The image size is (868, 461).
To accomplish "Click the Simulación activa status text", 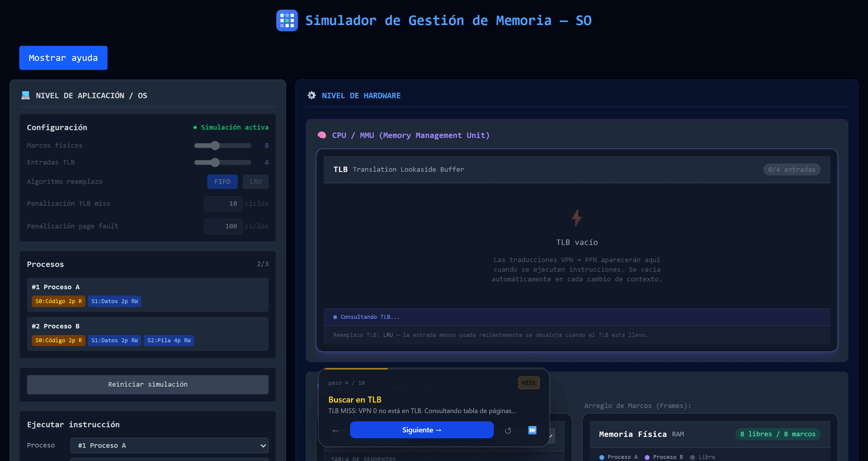I will point(234,127).
